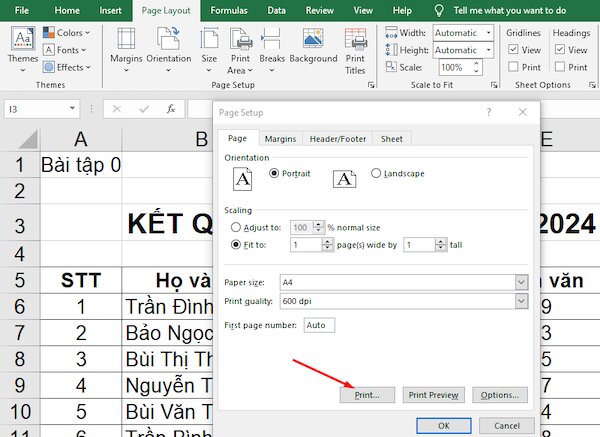
Task: Click the Cancel button
Action: point(507,426)
